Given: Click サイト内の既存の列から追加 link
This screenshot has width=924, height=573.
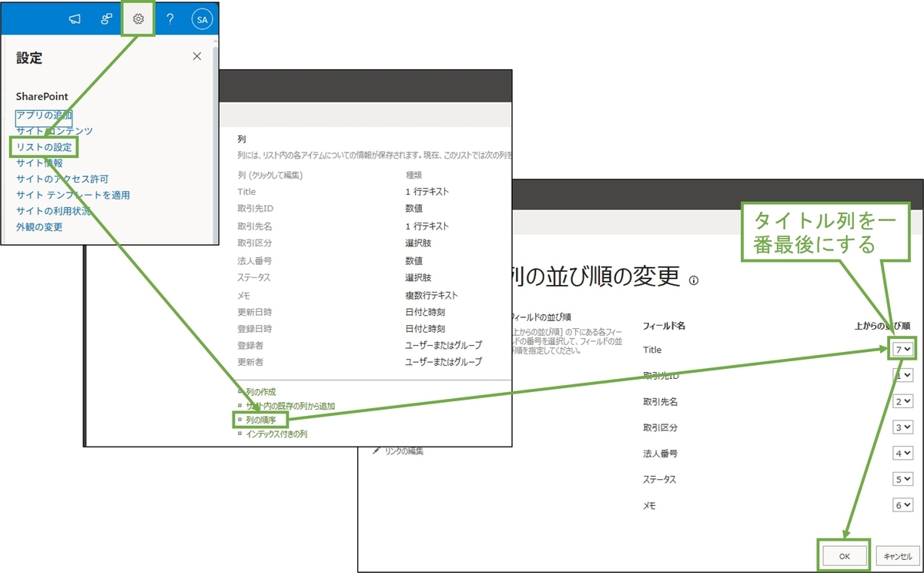Looking at the screenshot, I should click(x=290, y=406).
